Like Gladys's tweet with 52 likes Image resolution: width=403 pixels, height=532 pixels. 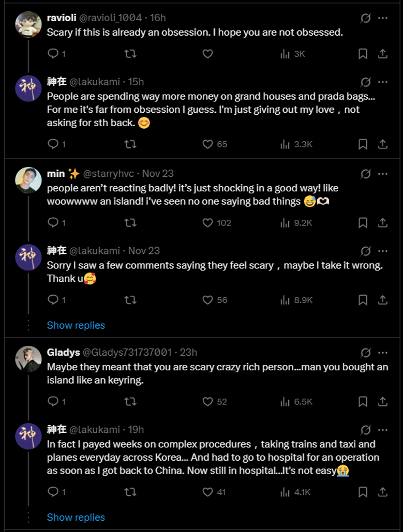(x=207, y=402)
